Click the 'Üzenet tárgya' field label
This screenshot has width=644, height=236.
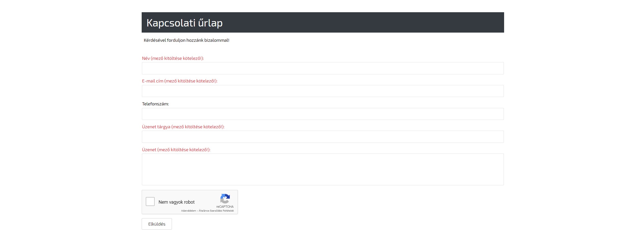(x=183, y=127)
